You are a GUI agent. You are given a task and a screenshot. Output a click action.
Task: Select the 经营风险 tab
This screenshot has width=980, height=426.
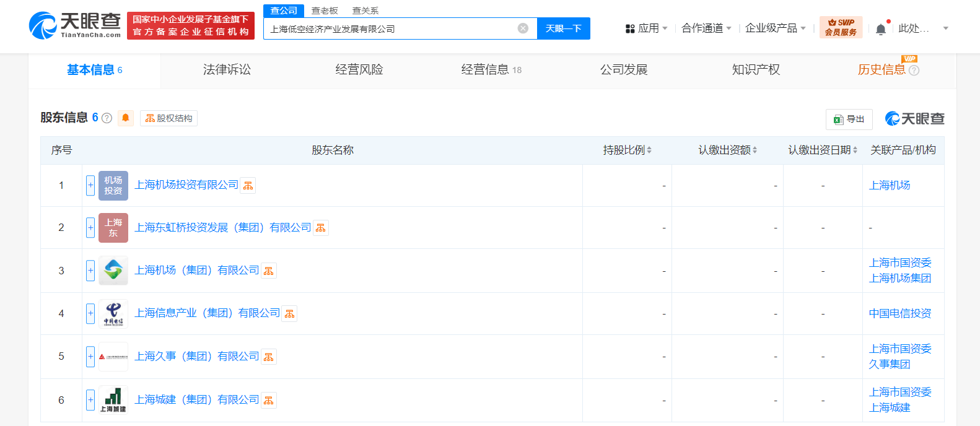click(x=359, y=70)
